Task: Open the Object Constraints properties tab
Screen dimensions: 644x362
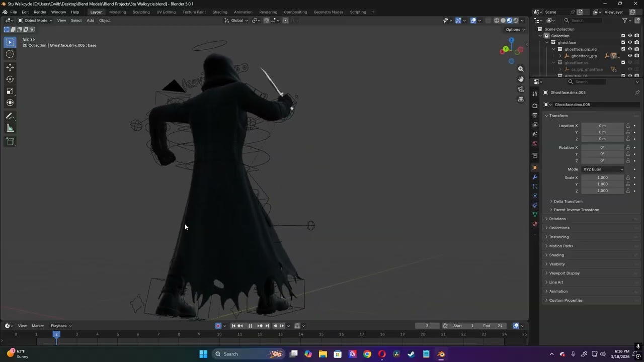Action: 535,205
